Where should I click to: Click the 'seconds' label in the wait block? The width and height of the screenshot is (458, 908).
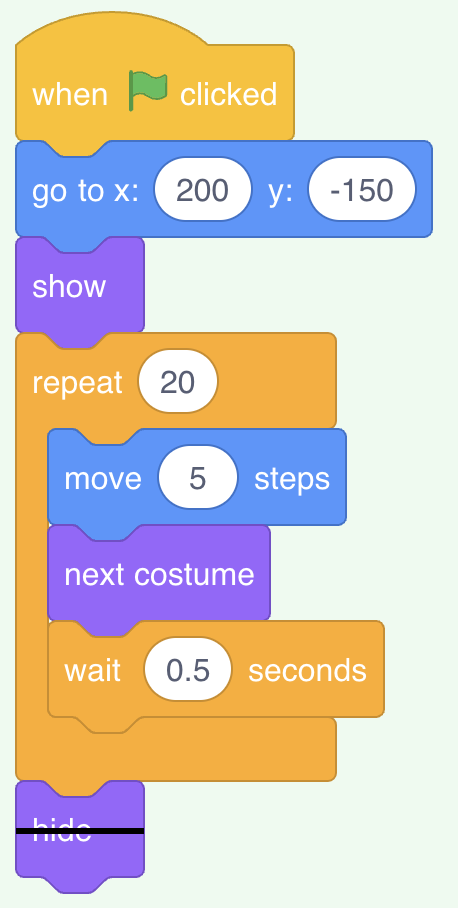pyautogui.click(x=307, y=671)
